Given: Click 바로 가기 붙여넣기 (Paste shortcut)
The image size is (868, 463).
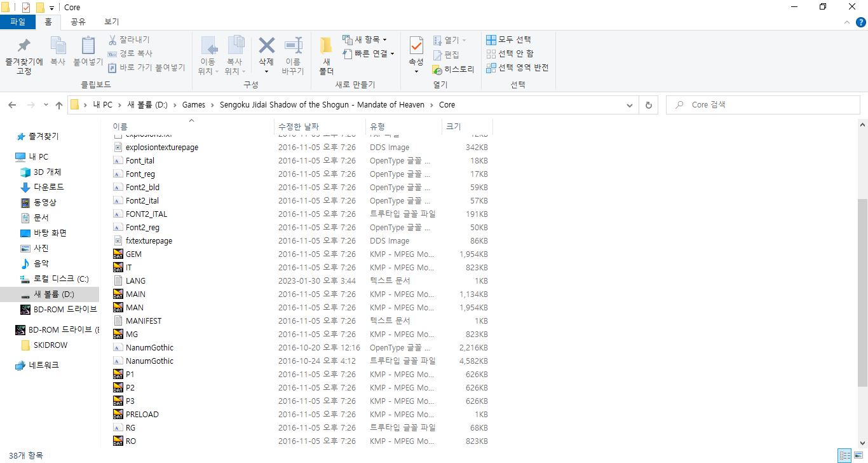Looking at the screenshot, I should (x=147, y=67).
